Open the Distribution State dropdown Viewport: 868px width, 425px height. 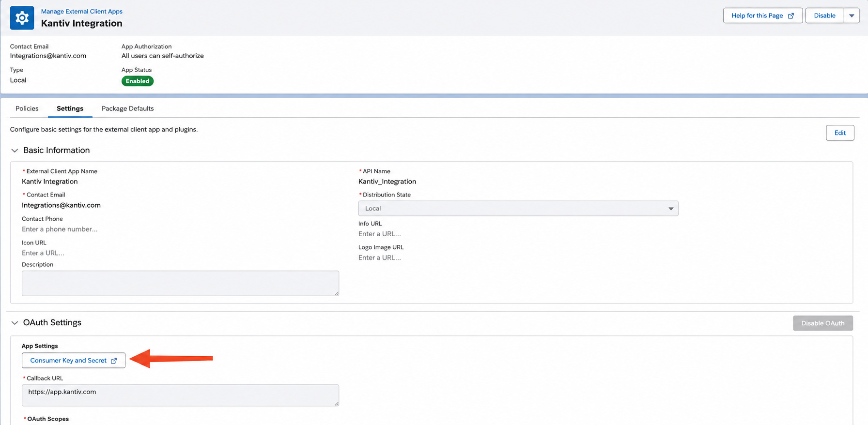518,209
